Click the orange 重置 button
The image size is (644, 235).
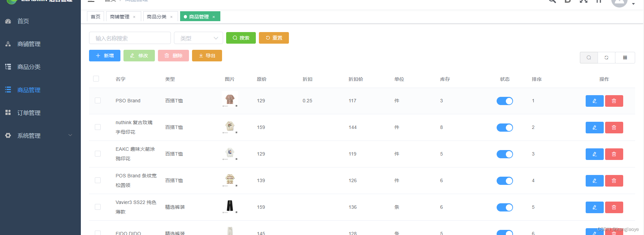click(274, 38)
